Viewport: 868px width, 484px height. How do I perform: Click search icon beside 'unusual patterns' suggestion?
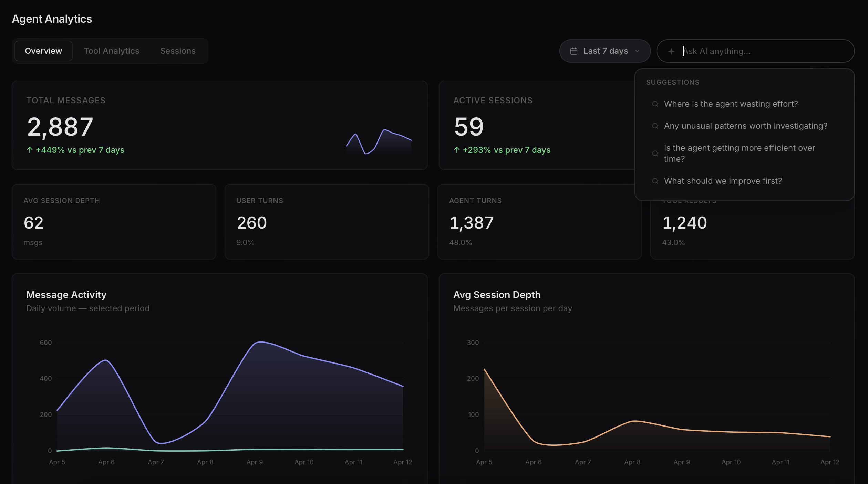[655, 126]
